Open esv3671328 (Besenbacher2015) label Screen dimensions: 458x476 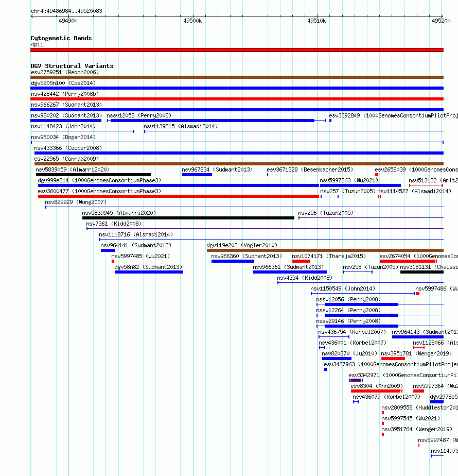pyautogui.click(x=310, y=169)
